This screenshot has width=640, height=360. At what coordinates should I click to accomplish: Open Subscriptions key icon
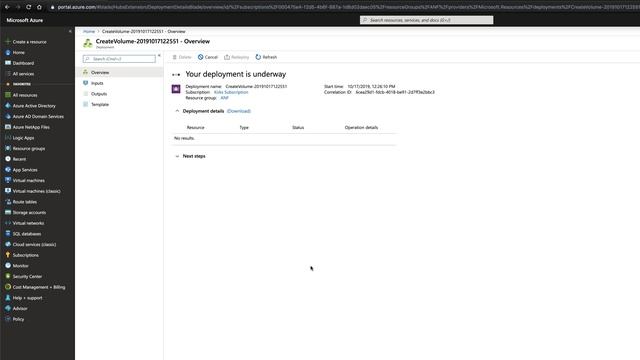8,255
